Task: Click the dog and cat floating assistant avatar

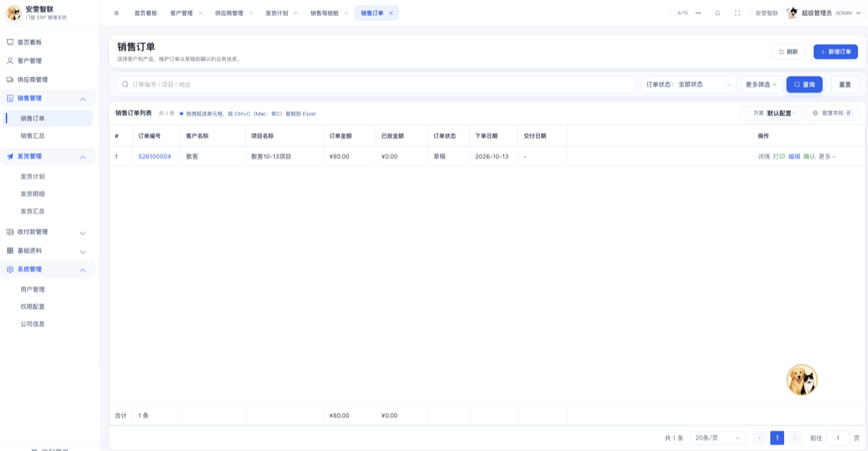Action: pyautogui.click(x=801, y=379)
